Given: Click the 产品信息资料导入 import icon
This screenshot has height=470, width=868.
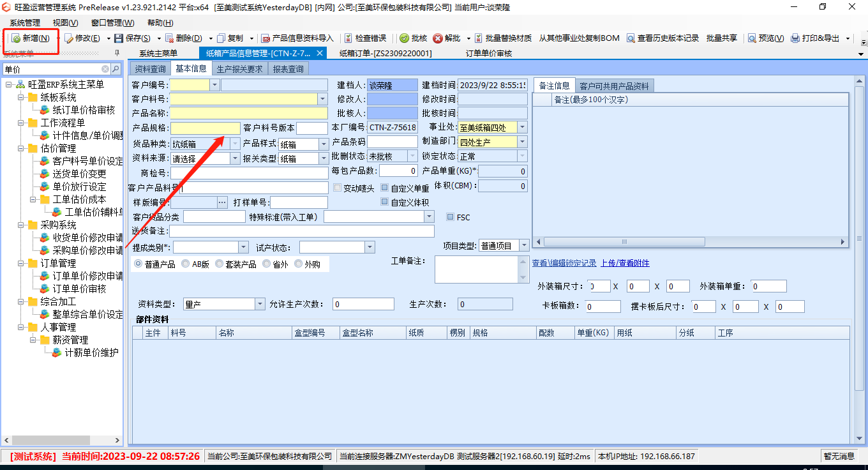Looking at the screenshot, I should 266,38.
